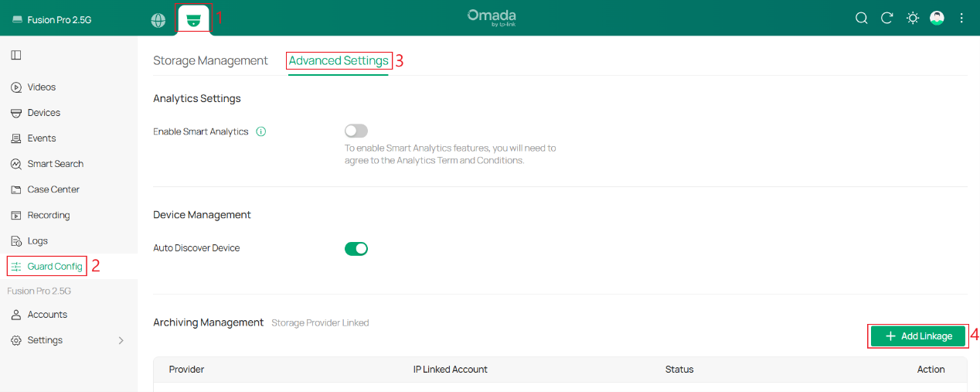Click the Fusion Pro 2.5G device icon
The image size is (980, 392).
pyautogui.click(x=16, y=19)
